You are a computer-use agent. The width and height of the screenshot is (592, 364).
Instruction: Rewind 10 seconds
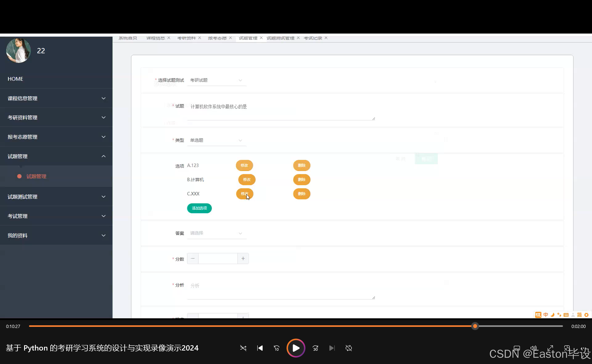click(276, 348)
